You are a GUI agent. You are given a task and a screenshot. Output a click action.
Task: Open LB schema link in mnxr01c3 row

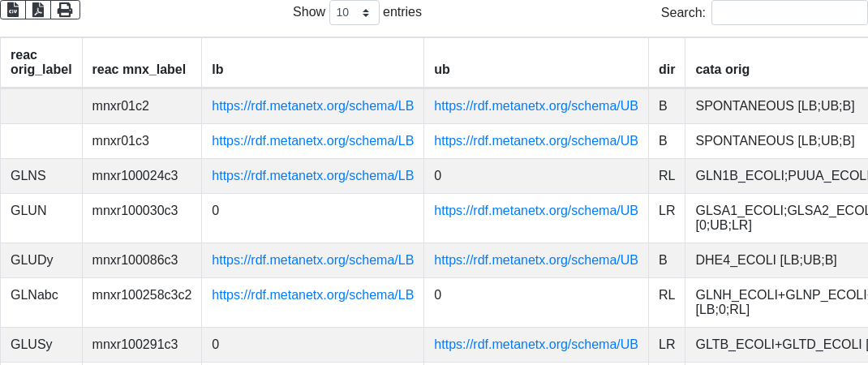click(313, 140)
